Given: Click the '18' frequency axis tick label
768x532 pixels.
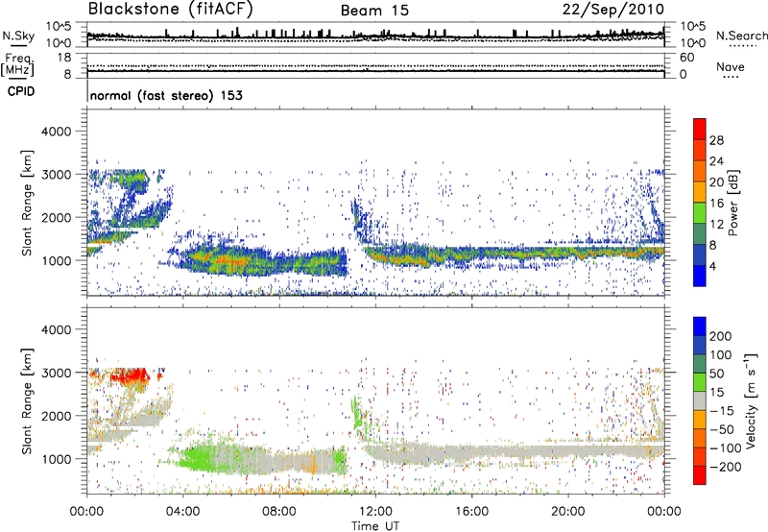Looking at the screenshot, I should pyautogui.click(x=64, y=58).
